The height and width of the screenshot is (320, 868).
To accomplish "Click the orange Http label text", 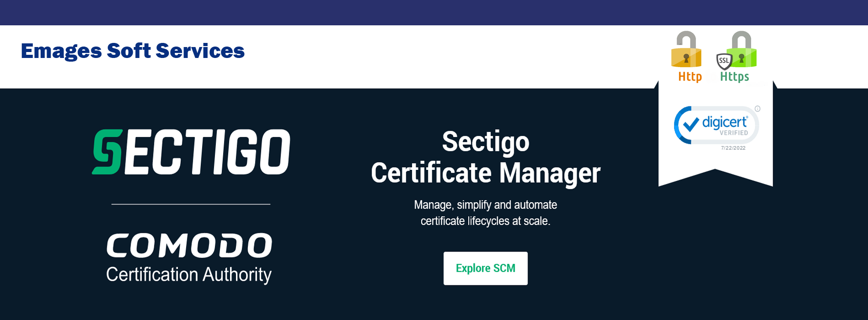I will 690,77.
